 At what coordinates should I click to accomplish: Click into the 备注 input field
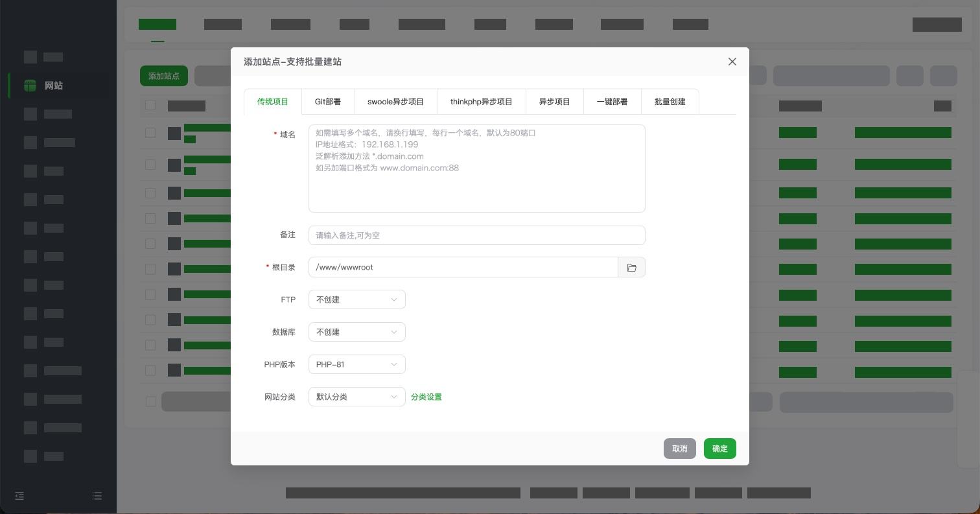point(477,235)
